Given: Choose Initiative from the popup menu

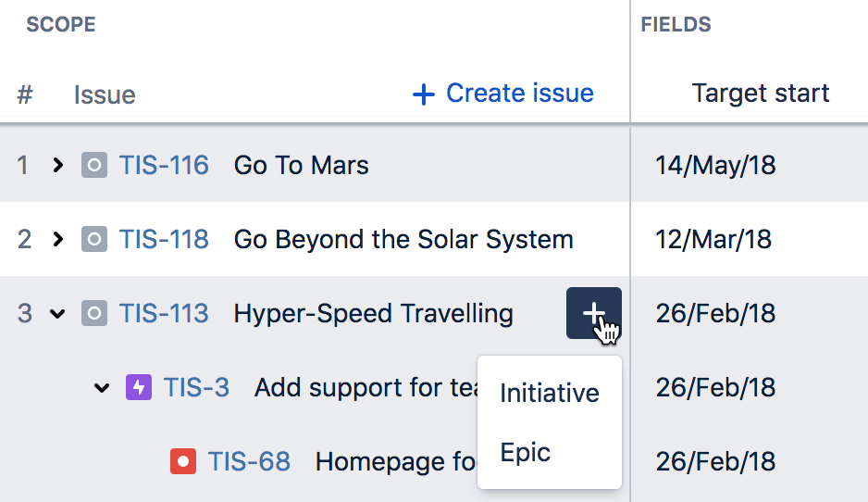Looking at the screenshot, I should coord(549,393).
